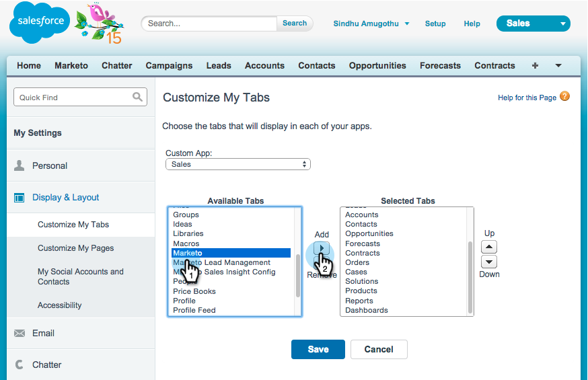This screenshot has width=588, height=380.
Task: Click the Chatter sidebar icon
Action: (x=19, y=365)
